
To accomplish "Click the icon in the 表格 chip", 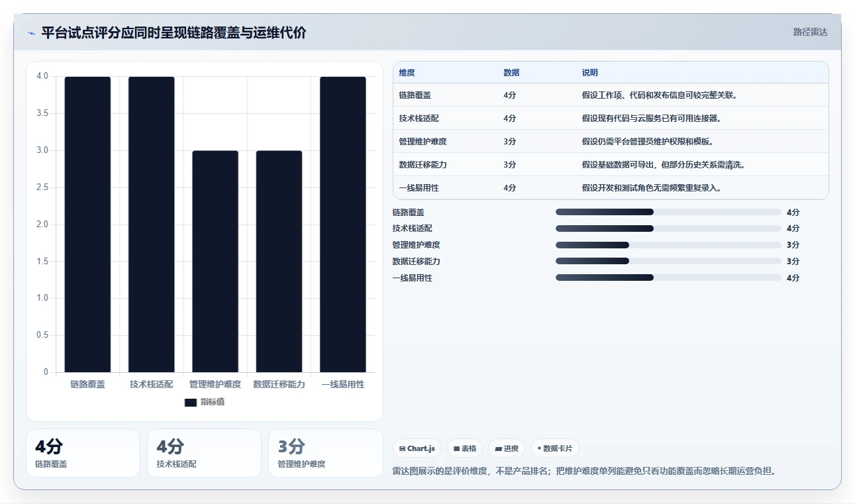I will click(456, 448).
